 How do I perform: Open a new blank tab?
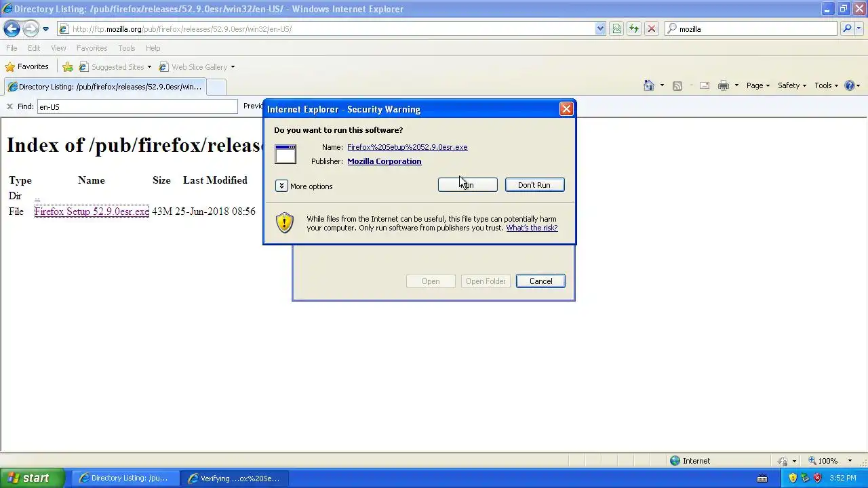216,87
